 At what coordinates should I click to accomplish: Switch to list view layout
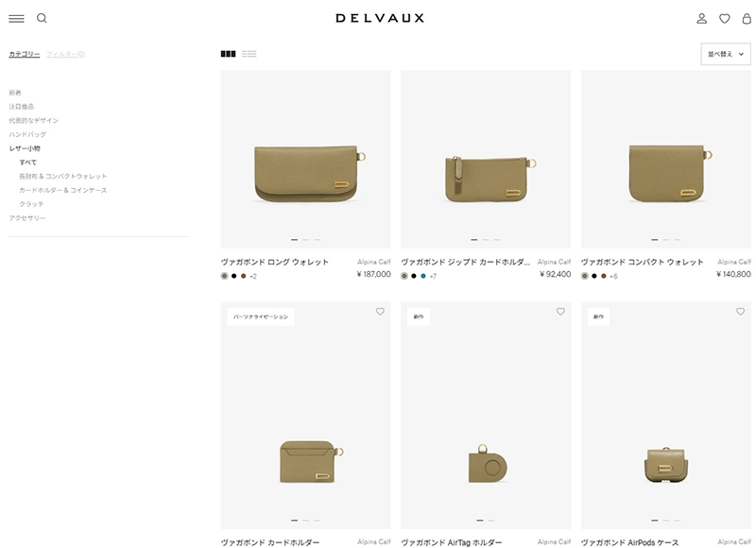coord(249,54)
